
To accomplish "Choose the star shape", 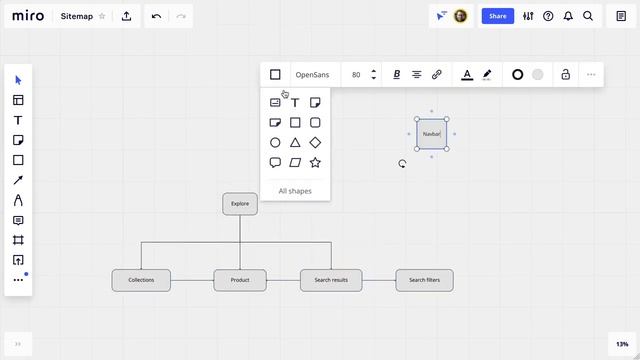I will tap(315, 162).
